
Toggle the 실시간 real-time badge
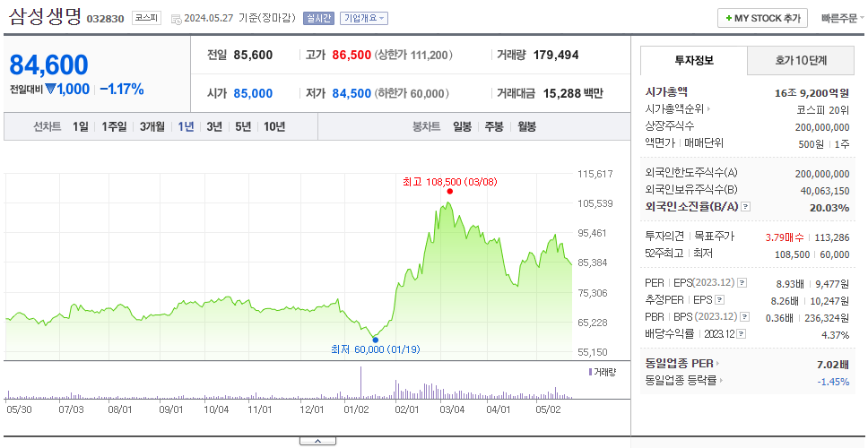tap(318, 18)
